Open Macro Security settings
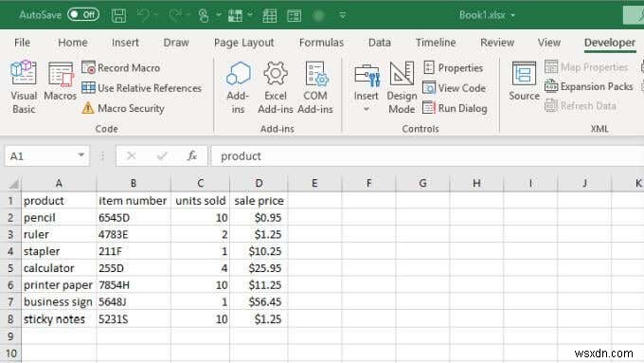The image size is (644, 363). click(x=123, y=108)
